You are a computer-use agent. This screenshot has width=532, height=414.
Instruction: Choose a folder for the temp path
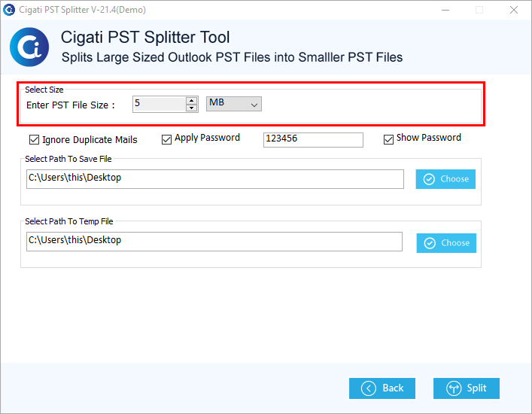[446, 243]
